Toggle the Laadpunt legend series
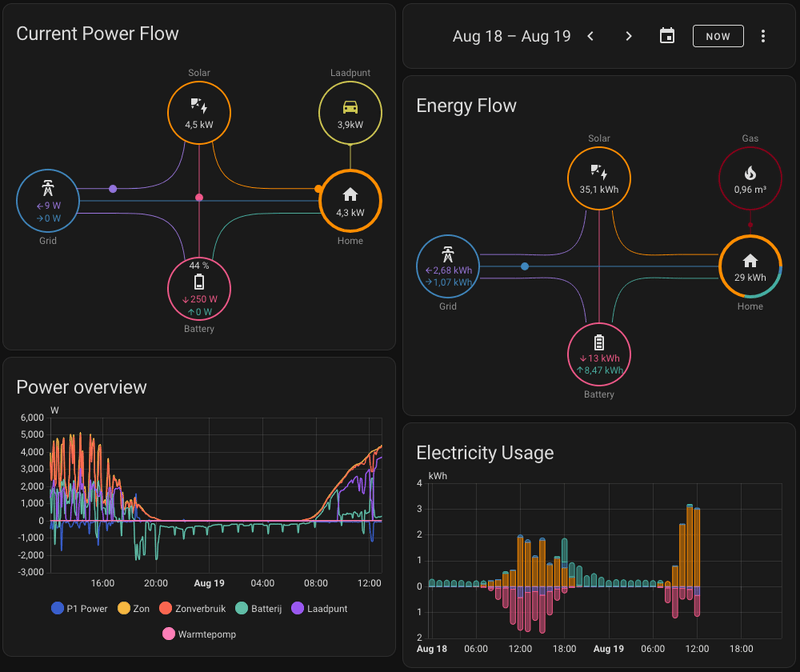The image size is (800, 672). tap(319, 608)
